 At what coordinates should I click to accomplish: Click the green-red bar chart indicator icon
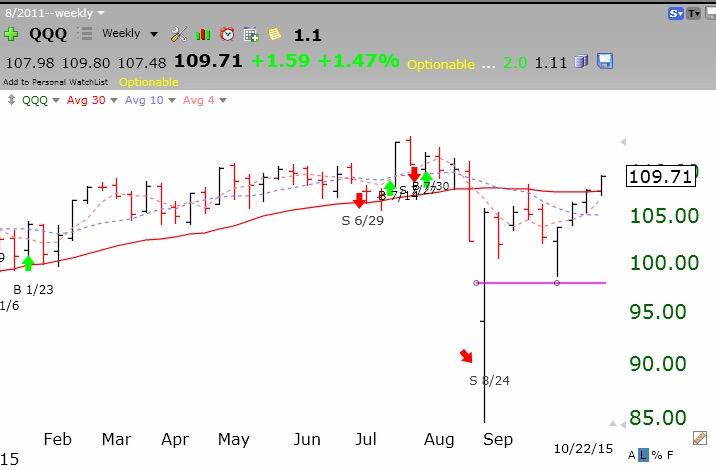click(203, 35)
